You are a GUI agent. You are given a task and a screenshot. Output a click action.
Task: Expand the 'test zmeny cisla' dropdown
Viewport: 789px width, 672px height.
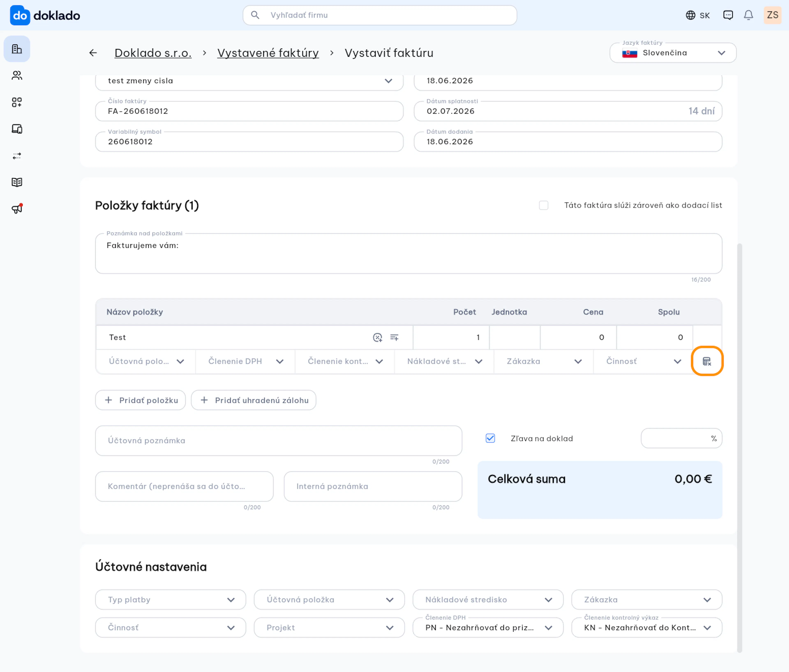pyautogui.click(x=249, y=81)
